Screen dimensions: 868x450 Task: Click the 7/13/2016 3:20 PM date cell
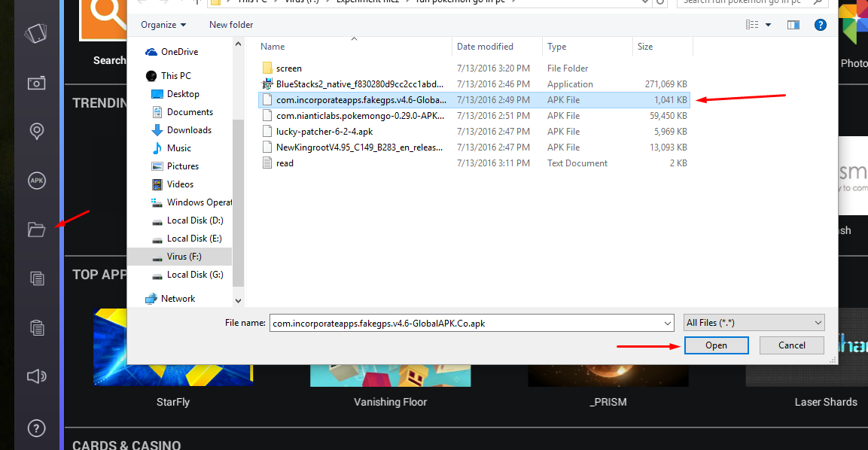tap(493, 68)
